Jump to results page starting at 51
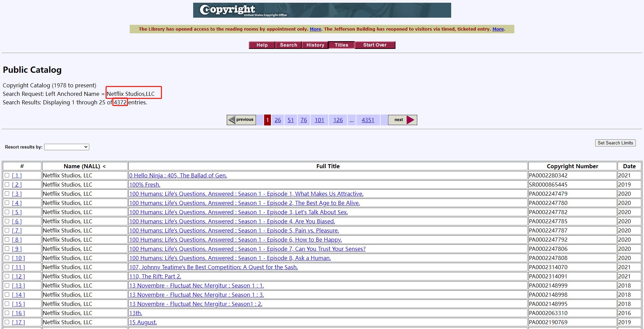 (x=291, y=120)
